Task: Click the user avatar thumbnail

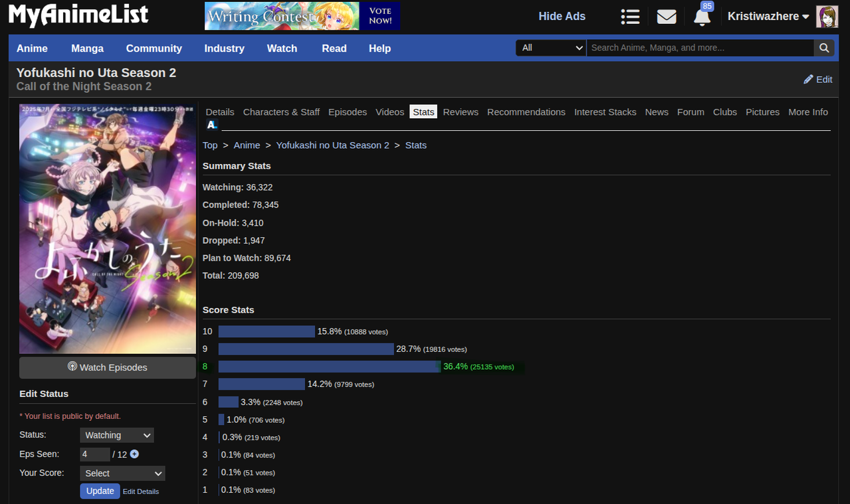Action: point(827,17)
